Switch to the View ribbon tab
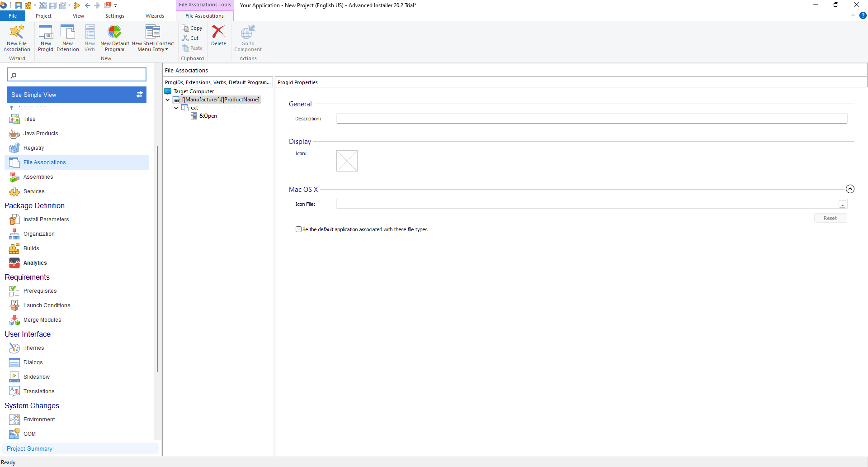This screenshot has width=868, height=467. pos(78,16)
